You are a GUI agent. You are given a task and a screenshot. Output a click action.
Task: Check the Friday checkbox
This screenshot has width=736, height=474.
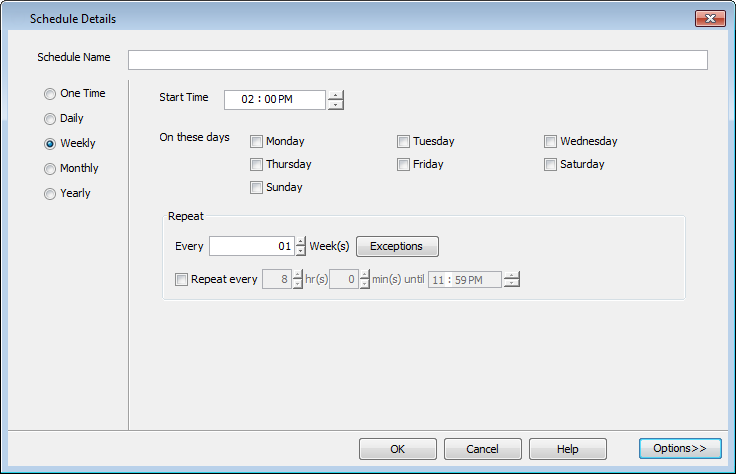click(x=404, y=165)
